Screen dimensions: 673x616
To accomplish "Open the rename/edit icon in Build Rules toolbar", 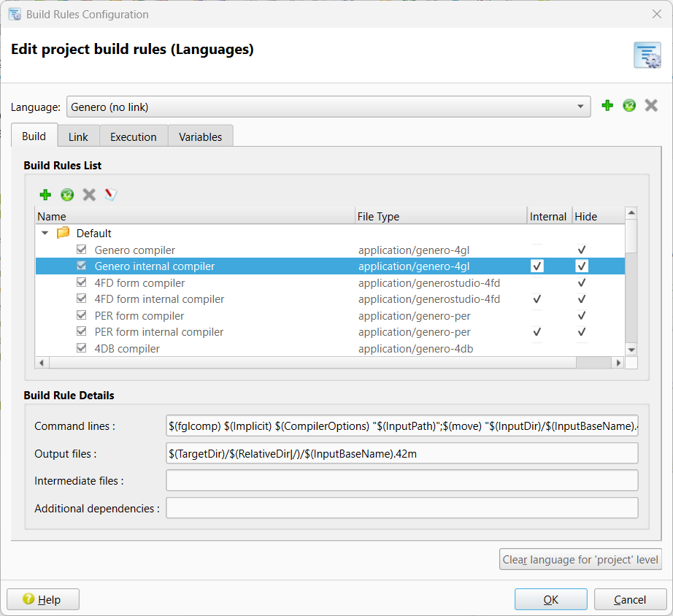I will [x=111, y=195].
